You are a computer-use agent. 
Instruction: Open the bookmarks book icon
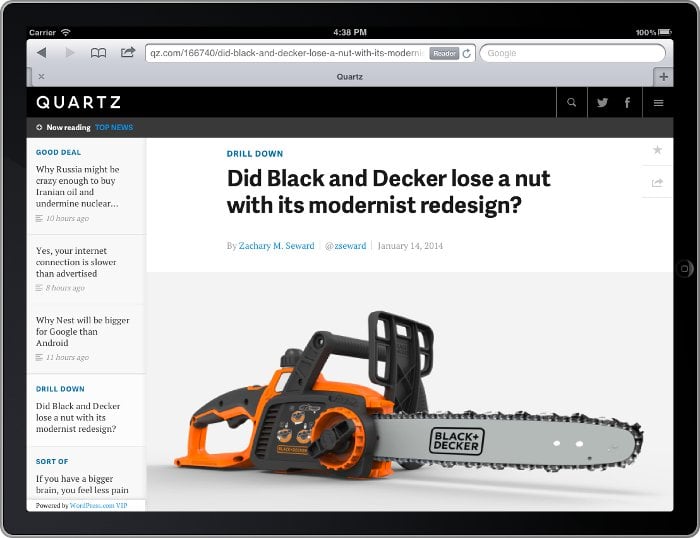98,53
